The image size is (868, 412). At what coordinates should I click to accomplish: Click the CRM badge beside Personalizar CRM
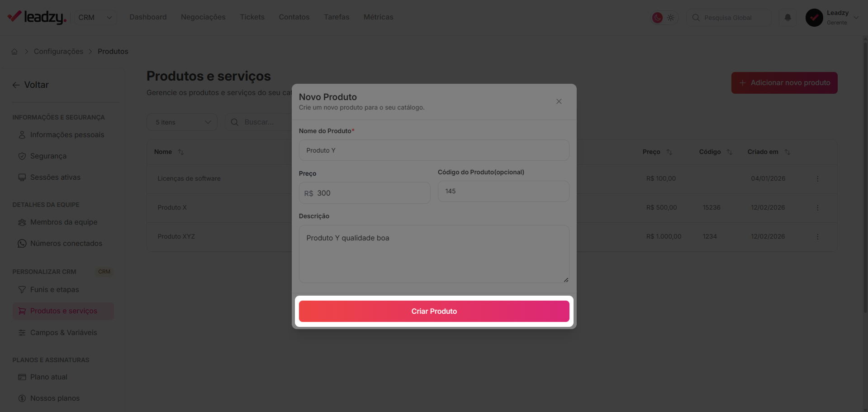tap(104, 272)
